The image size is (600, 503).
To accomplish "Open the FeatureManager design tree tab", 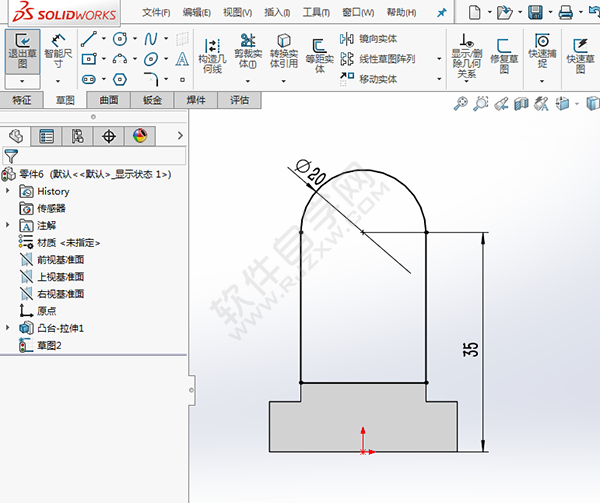I will [x=16, y=136].
